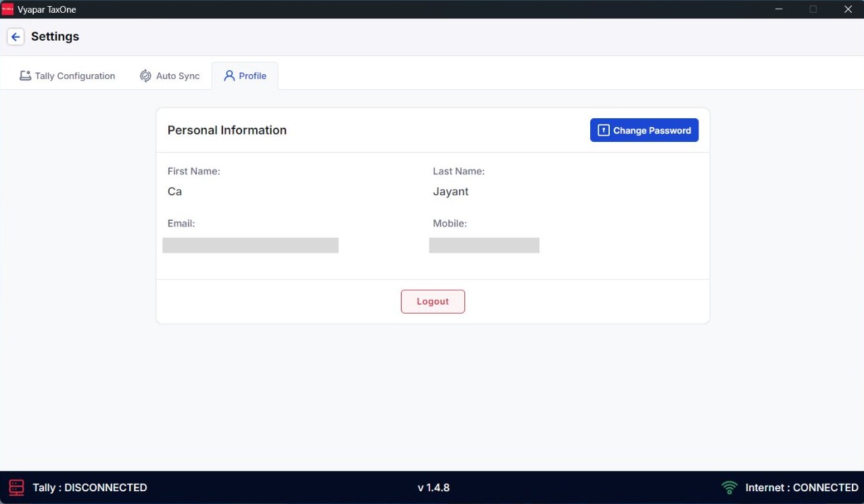Image resolution: width=864 pixels, height=504 pixels.
Task: Click the Tally server status icon
Action: coord(16,487)
